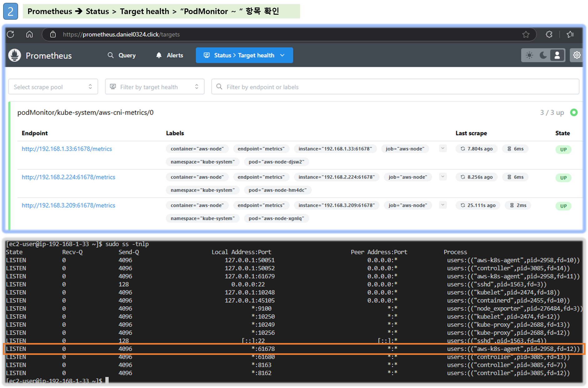Click the job="aws-node" label in first row

pos(405,149)
